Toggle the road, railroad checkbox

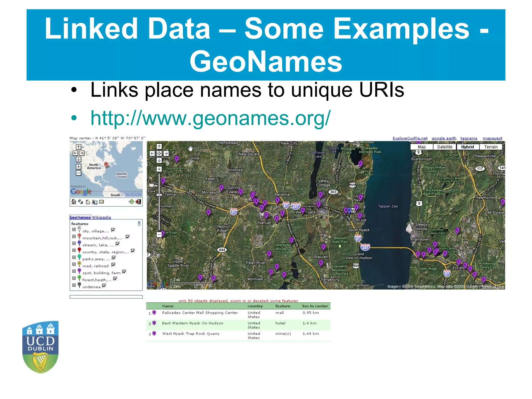pos(113,265)
